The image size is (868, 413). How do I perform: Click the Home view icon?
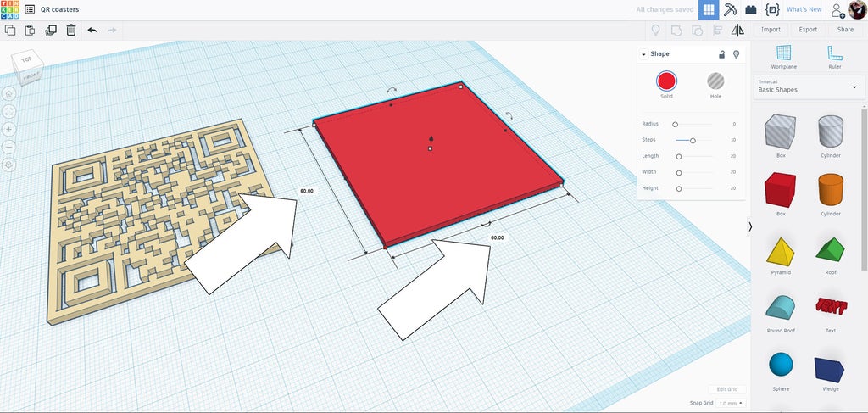click(8, 93)
